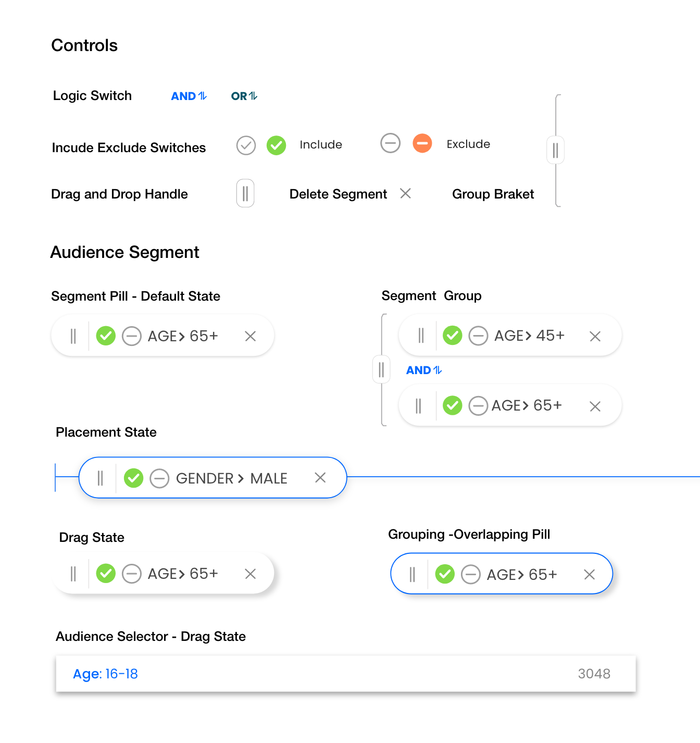Screen dimensions: 700x743
Task: Click handle of Segment Group AGE 45+ pill
Action: click(421, 336)
